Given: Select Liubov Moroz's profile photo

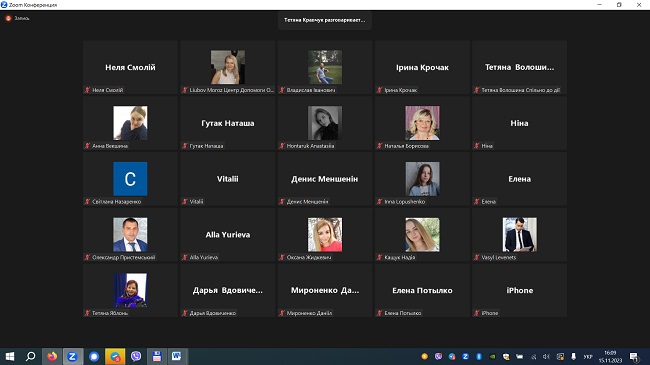Looking at the screenshot, I should (x=228, y=67).
